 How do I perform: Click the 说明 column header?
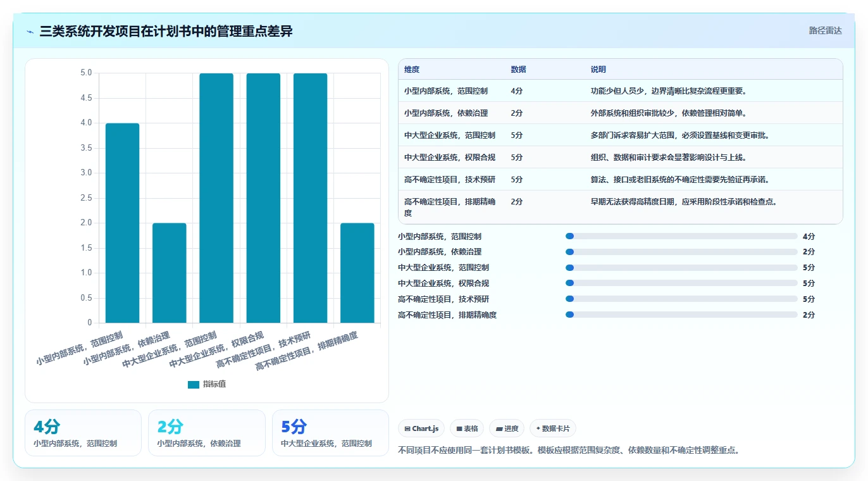[598, 70]
